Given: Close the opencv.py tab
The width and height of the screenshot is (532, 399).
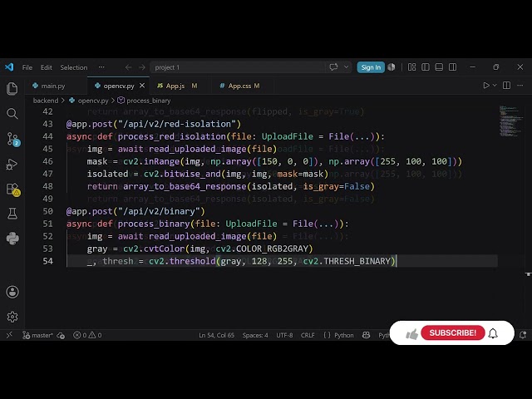Looking at the screenshot, I should pyautogui.click(x=142, y=86).
